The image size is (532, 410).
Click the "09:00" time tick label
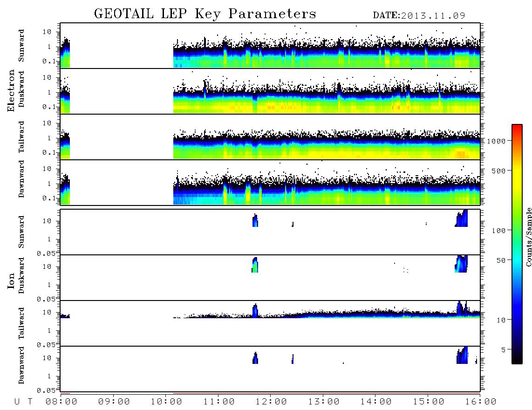click(114, 402)
